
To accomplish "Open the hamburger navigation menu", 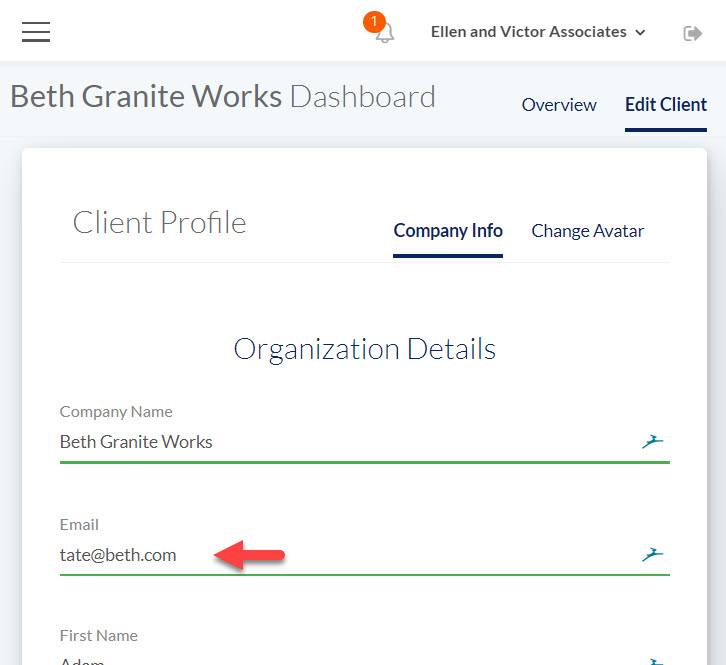I will coord(36,32).
